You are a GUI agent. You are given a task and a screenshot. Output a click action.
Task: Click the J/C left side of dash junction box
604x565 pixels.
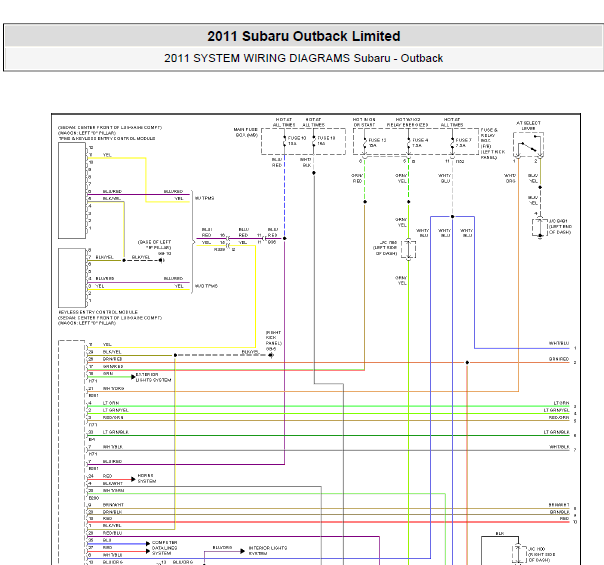409,249
